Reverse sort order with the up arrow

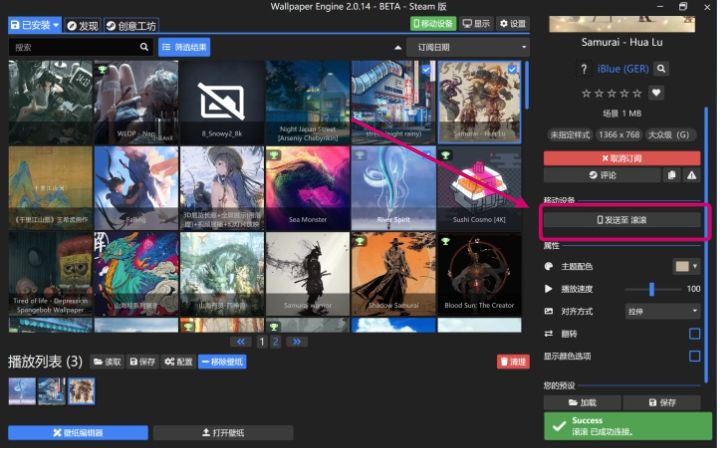(x=398, y=47)
